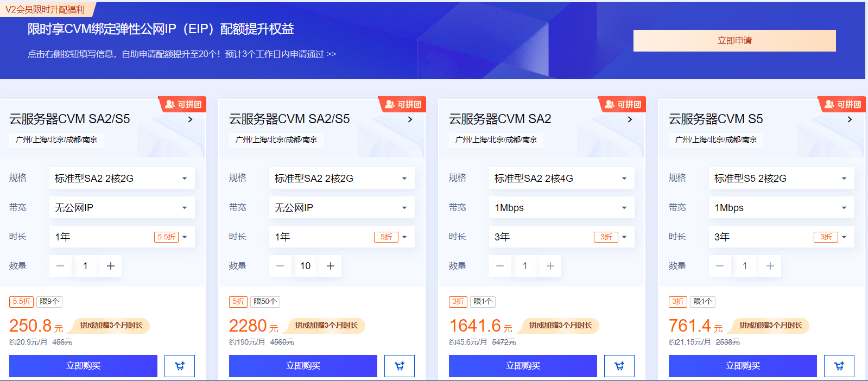Click 立即购买 for the 2280元 plan
The height and width of the screenshot is (381, 868).
click(303, 366)
